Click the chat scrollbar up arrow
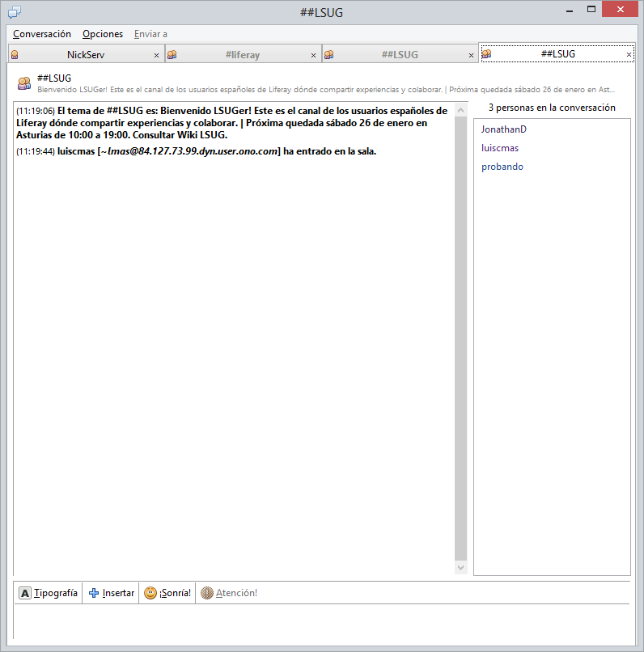Screen dimensions: 644x652 pos(461,109)
